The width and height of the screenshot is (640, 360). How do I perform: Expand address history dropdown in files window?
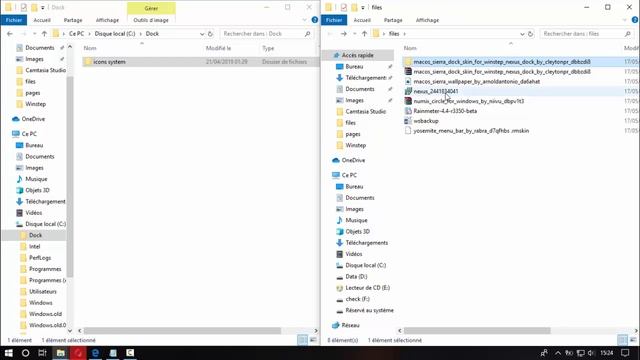pyautogui.click(x=522, y=34)
